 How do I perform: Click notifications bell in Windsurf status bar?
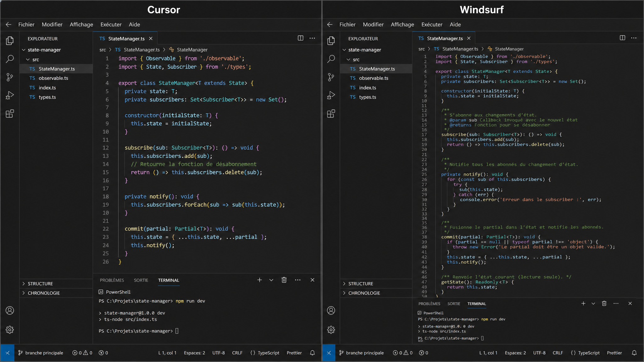(x=634, y=353)
